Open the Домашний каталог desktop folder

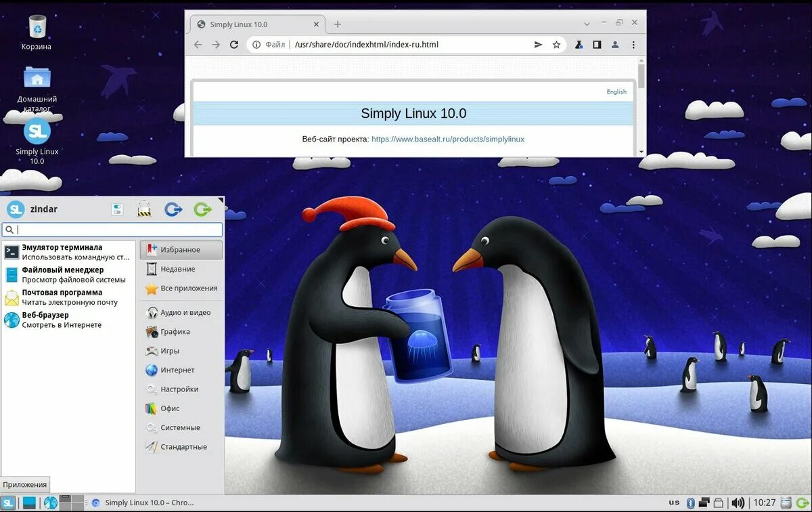(x=37, y=89)
